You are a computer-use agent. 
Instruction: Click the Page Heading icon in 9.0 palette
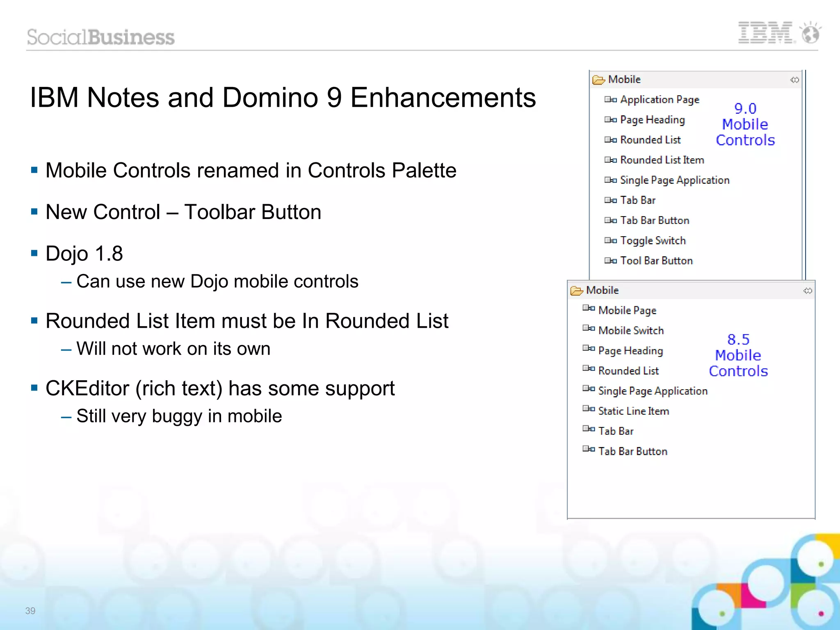pyautogui.click(x=610, y=119)
